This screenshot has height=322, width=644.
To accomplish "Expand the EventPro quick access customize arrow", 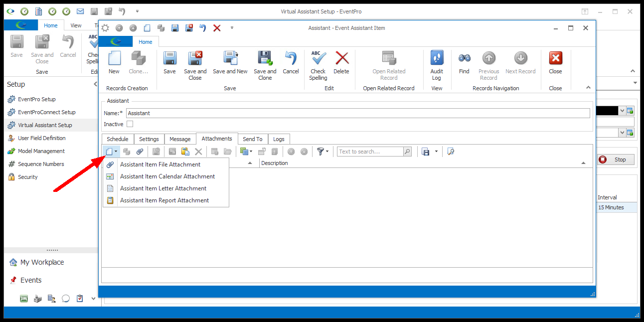I will [137, 11].
